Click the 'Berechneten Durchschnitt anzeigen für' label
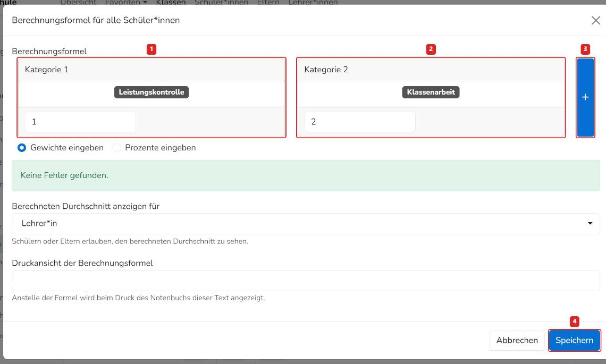 86,206
